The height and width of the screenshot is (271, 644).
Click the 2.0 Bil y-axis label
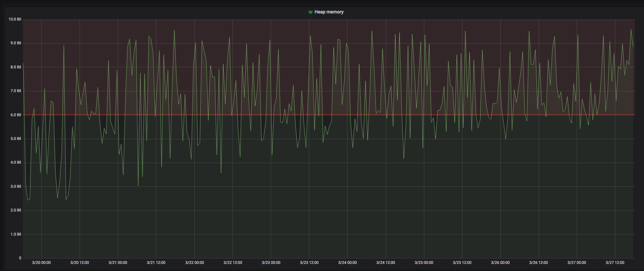point(16,210)
